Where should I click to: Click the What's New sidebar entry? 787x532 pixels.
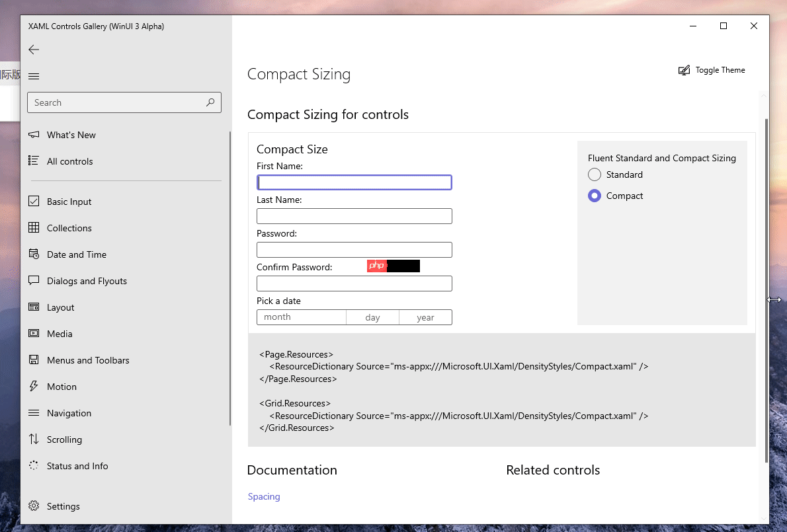click(x=71, y=134)
